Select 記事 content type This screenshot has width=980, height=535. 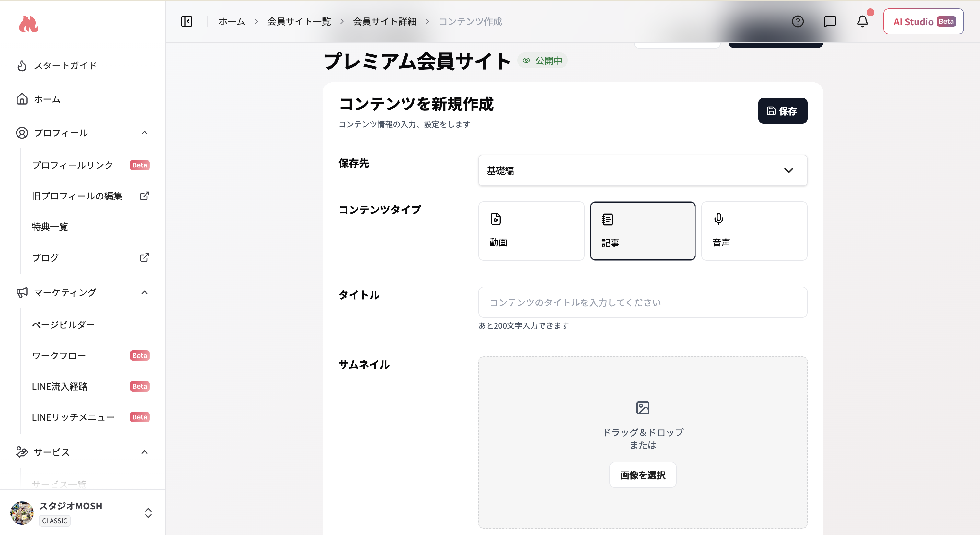[643, 231]
